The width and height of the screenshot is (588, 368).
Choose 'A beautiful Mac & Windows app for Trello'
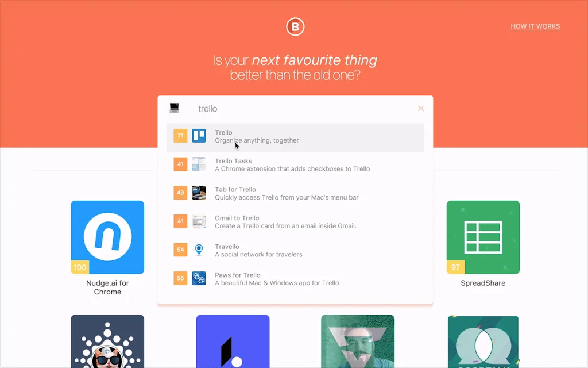277,283
